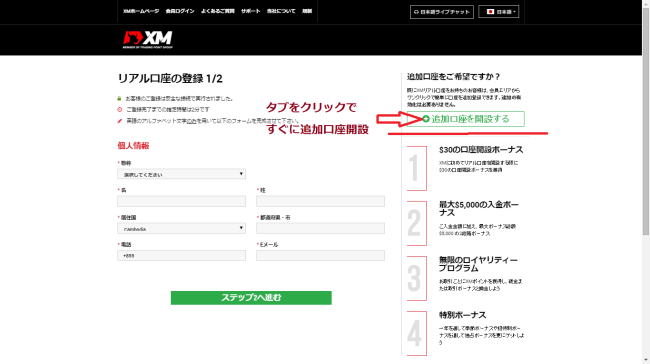Click the 追加口座を開設する button
This screenshot has height=364, width=650.
click(x=466, y=119)
